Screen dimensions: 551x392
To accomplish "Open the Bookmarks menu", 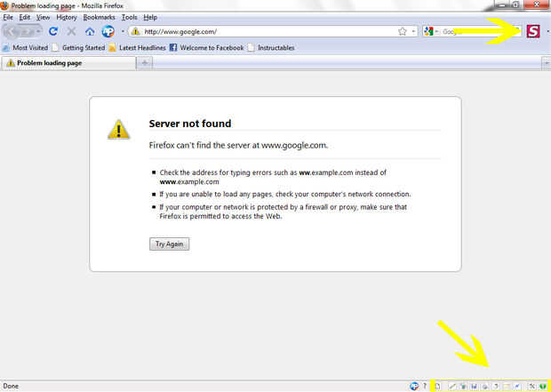I will [x=100, y=17].
